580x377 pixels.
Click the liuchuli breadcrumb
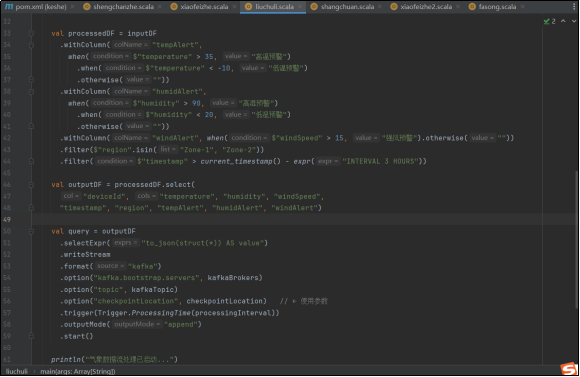[x=17, y=371]
